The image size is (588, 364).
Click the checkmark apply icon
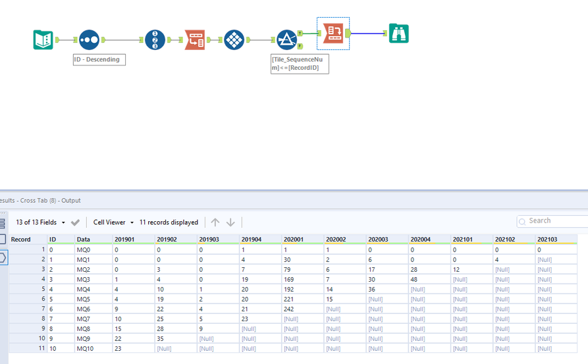coord(75,222)
